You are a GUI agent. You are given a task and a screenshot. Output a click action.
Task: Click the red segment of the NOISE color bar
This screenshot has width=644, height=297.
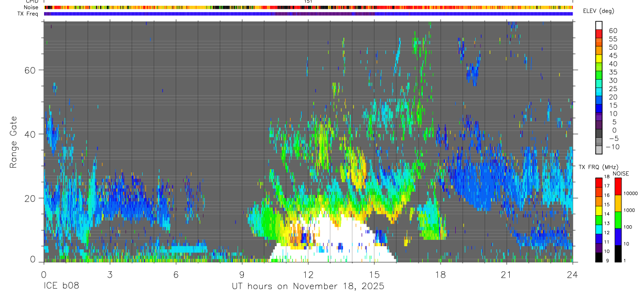tap(618, 186)
